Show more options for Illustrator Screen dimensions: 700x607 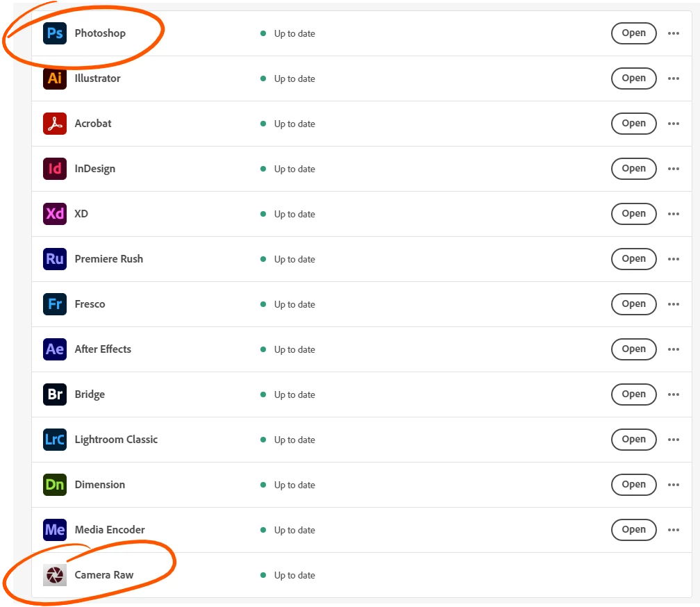673,78
